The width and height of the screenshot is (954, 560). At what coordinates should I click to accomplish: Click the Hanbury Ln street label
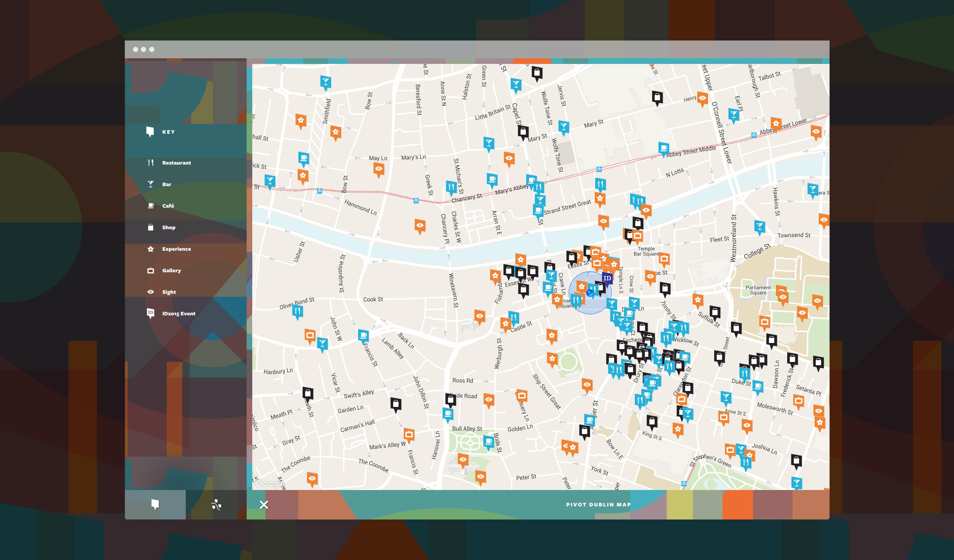tap(278, 372)
